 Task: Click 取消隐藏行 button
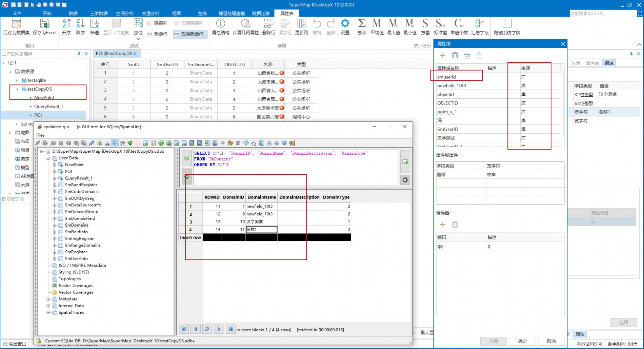189,34
